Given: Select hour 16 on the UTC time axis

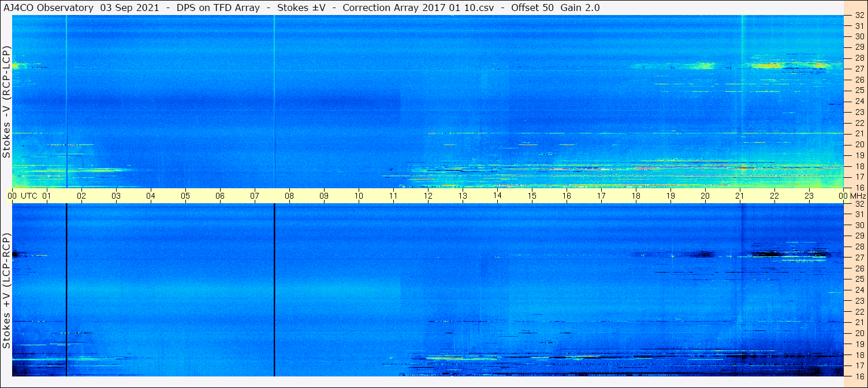Looking at the screenshot, I should click(x=567, y=196).
